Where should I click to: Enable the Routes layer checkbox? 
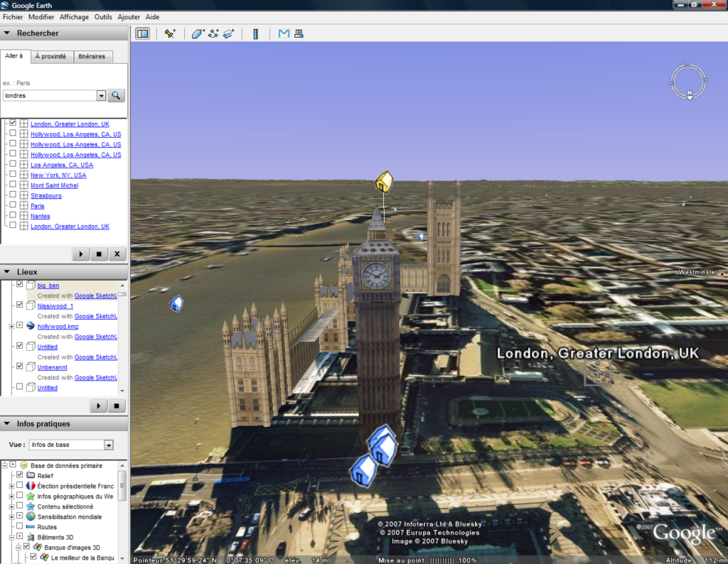click(19, 526)
